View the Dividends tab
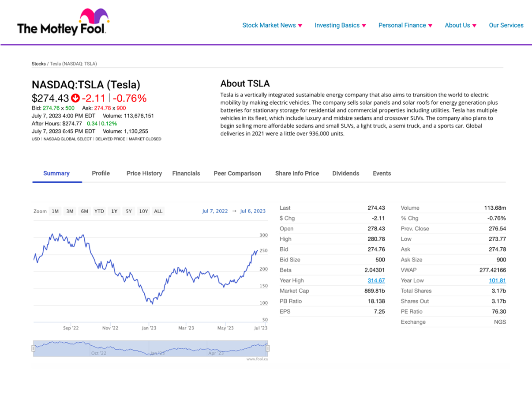532x412 pixels. (345, 174)
